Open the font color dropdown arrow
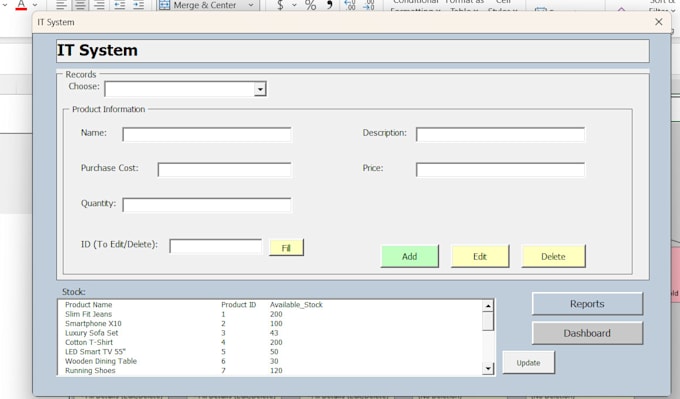The width and height of the screenshot is (680, 399). [x=35, y=5]
